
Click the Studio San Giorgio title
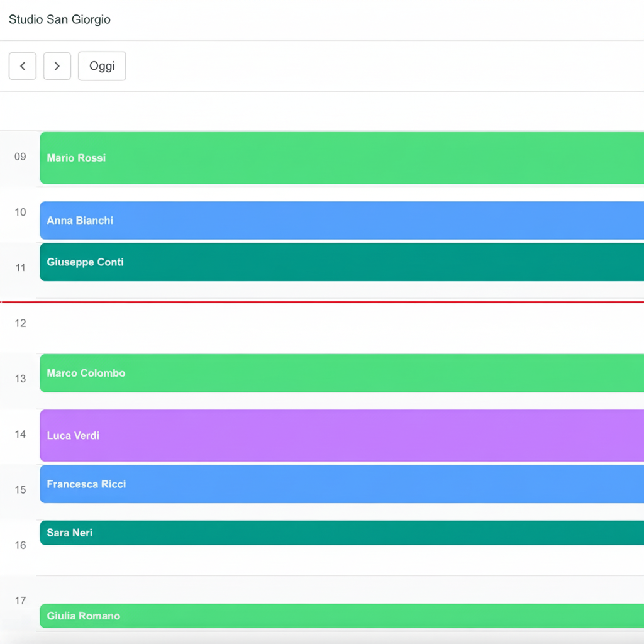pos(60,19)
